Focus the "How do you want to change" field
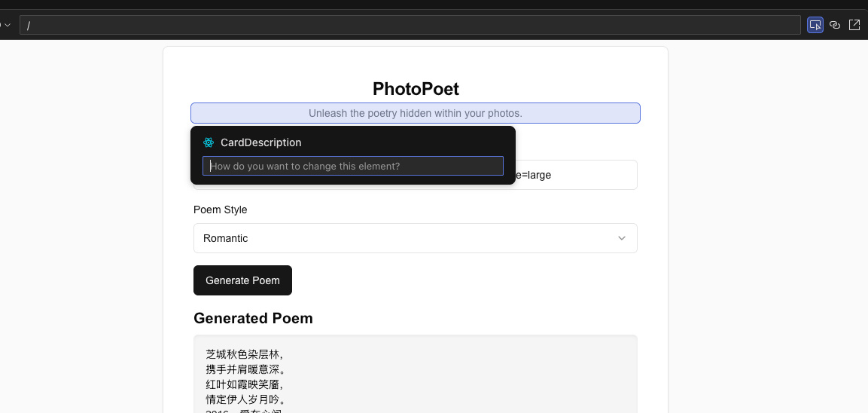The height and width of the screenshot is (413, 868). click(352, 166)
